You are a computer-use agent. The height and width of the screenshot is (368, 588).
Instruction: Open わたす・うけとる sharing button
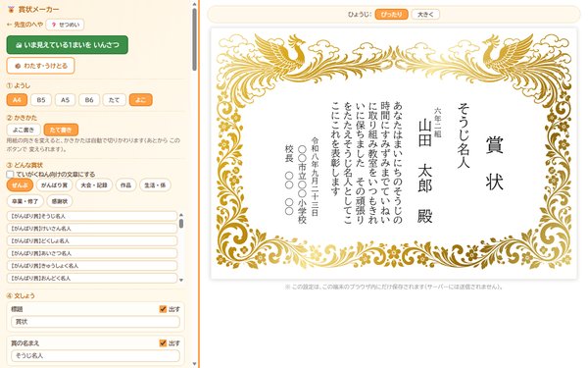click(x=40, y=66)
